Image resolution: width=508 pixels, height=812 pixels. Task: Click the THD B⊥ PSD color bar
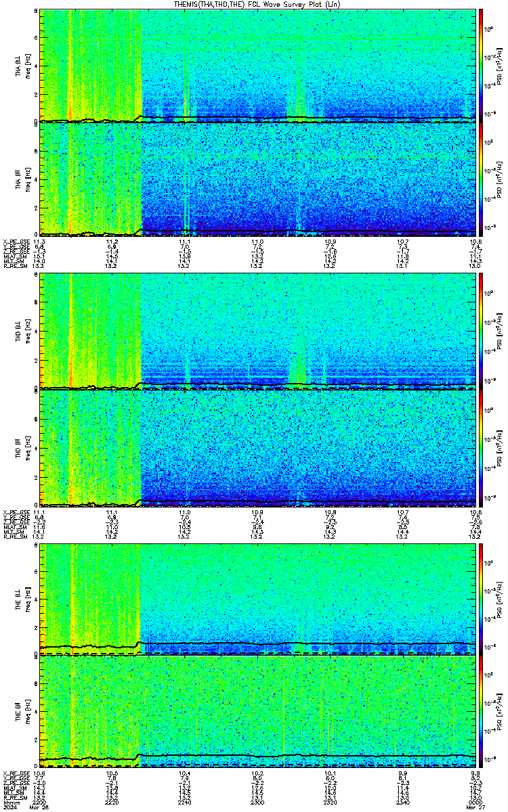482,332
